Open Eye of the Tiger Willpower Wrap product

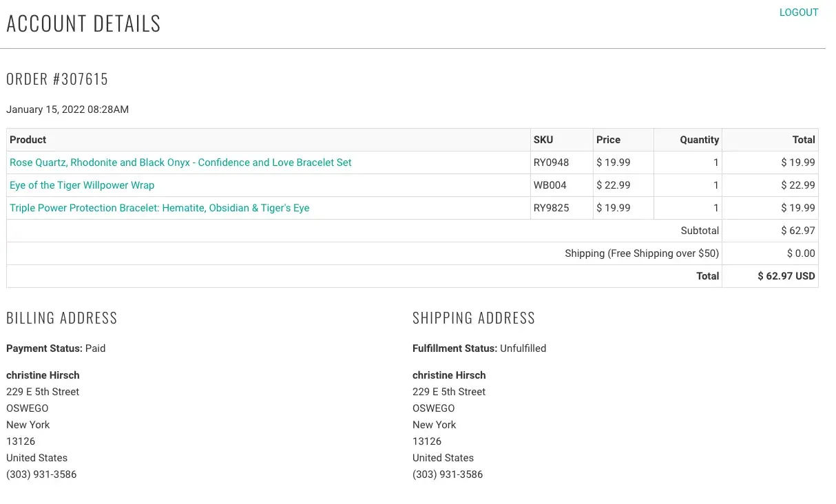click(82, 185)
